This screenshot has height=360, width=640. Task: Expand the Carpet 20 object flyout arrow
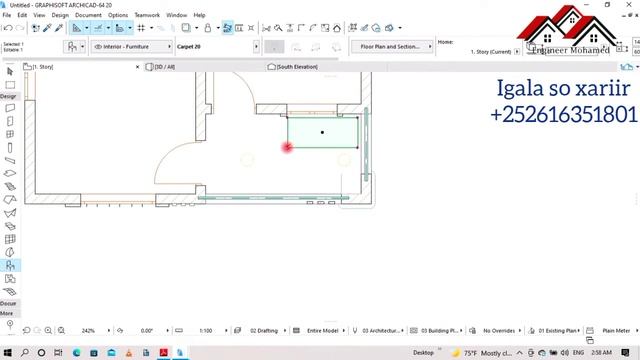(256, 47)
